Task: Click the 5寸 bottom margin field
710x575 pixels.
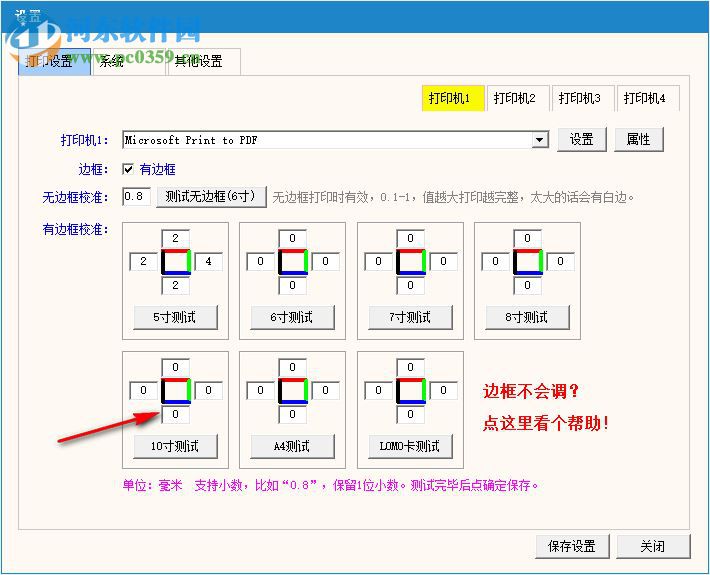Action: (175, 285)
